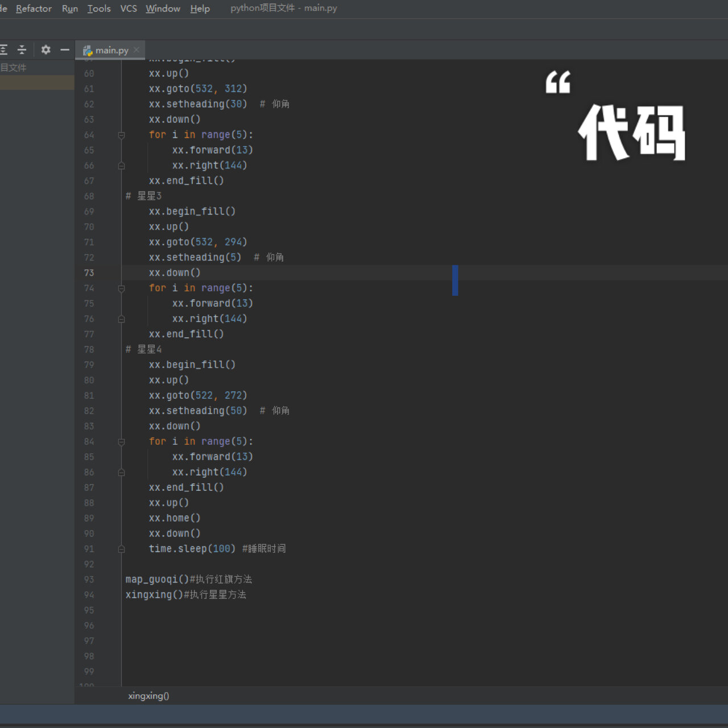Open the Tools menu
Screen dimensions: 728x728
[x=98, y=8]
